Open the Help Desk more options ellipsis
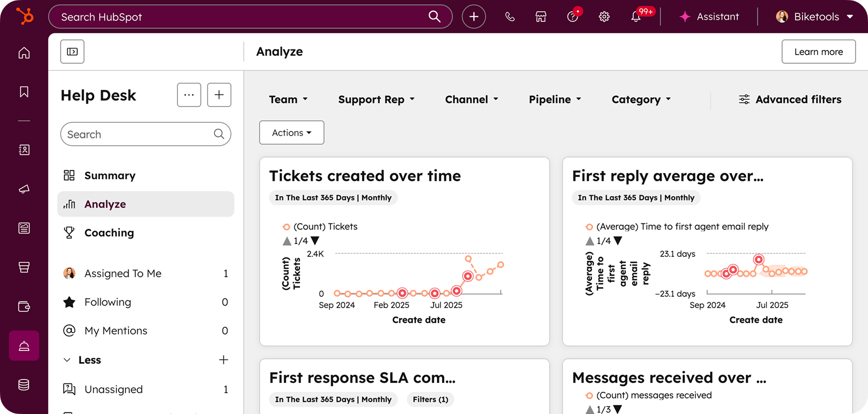The height and width of the screenshot is (414, 868). 189,95
